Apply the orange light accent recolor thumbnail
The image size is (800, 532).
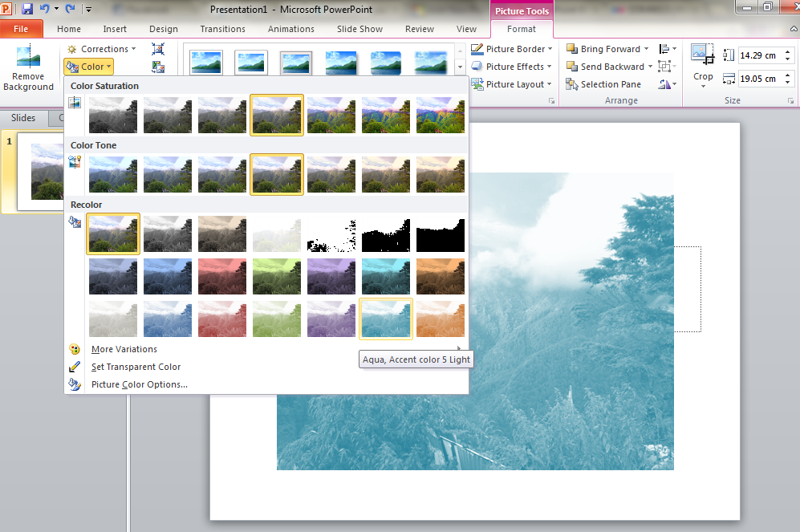point(441,319)
